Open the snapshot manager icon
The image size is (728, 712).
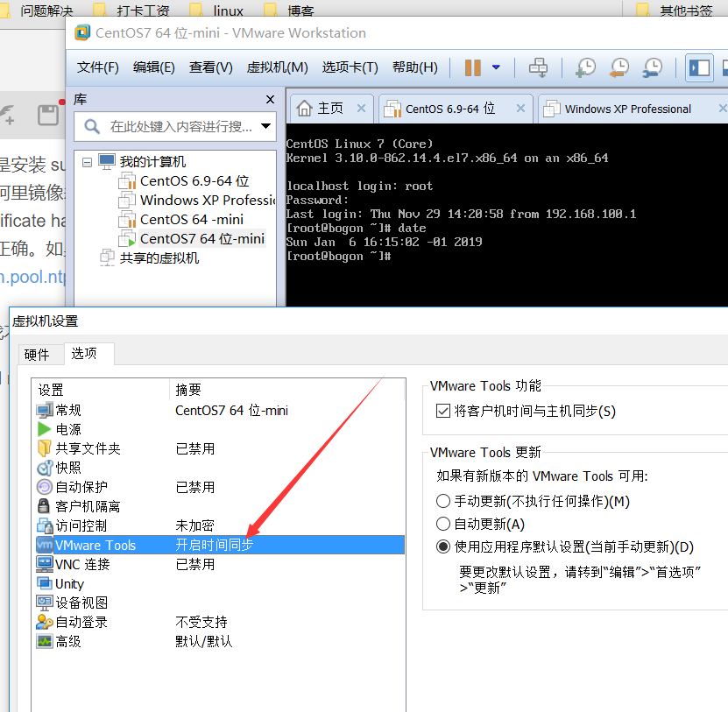pyautogui.click(x=653, y=67)
